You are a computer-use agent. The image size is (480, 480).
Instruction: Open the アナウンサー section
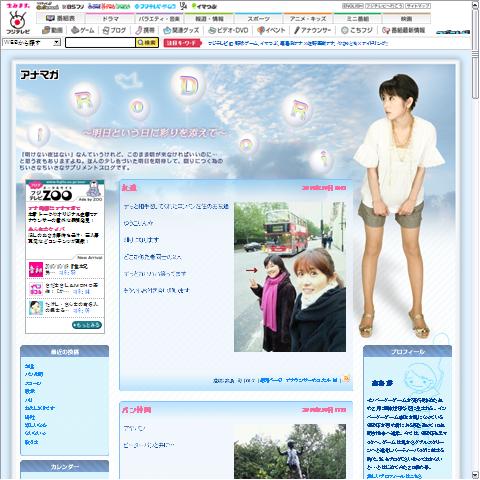click(312, 30)
